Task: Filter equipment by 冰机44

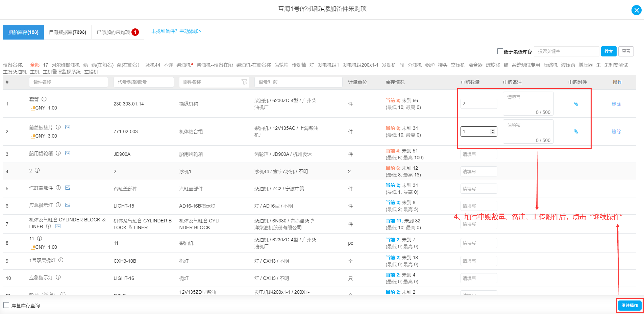Action: point(153,65)
